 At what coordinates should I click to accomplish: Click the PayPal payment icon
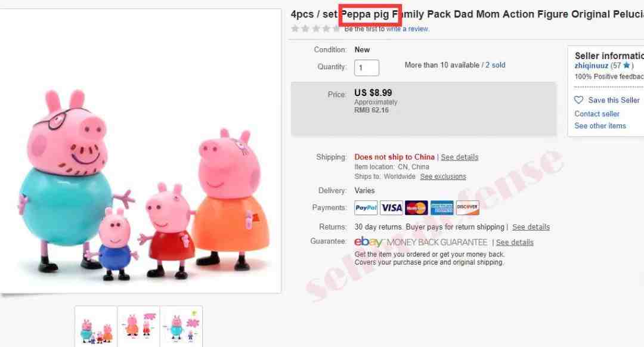pyautogui.click(x=366, y=208)
